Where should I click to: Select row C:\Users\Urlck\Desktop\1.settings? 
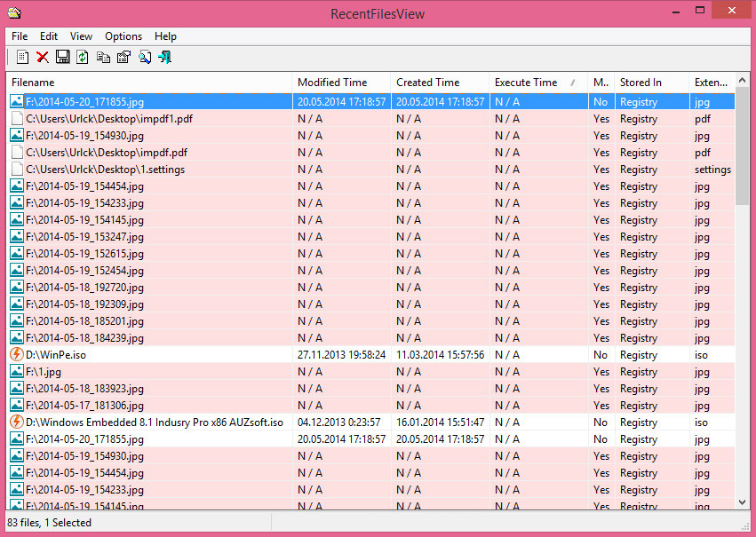(370, 169)
